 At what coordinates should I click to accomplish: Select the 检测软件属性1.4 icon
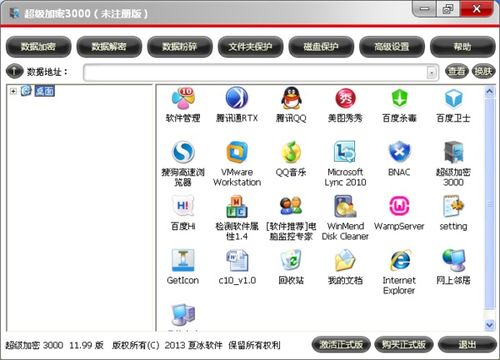(237, 207)
